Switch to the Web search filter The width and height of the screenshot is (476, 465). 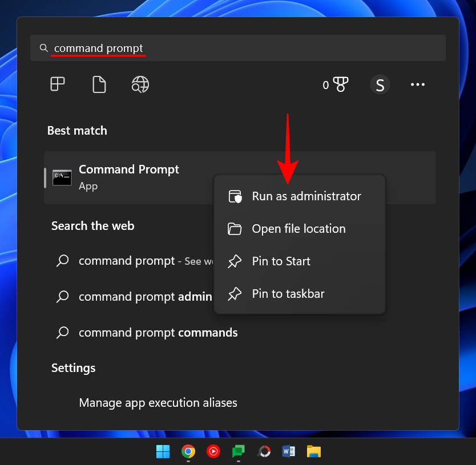140,84
